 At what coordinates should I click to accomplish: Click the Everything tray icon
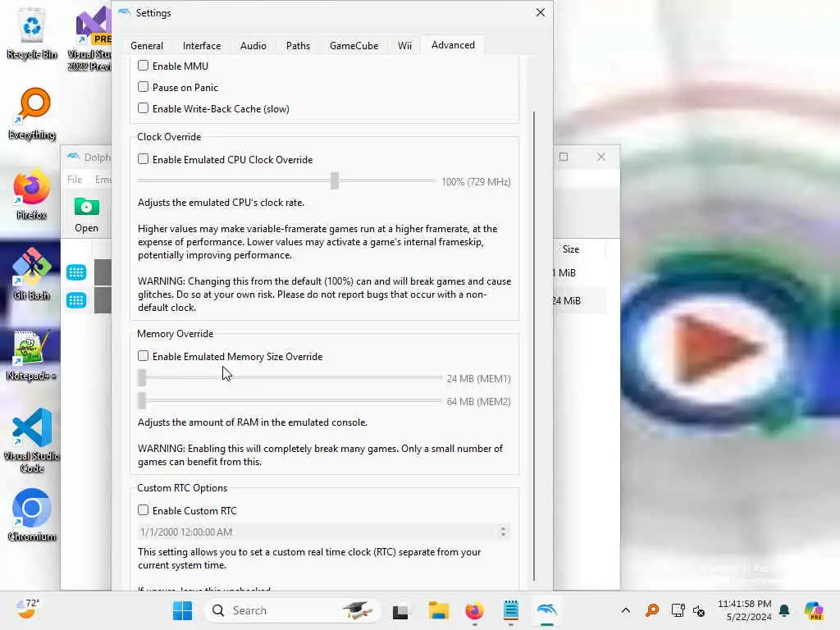coord(652,610)
